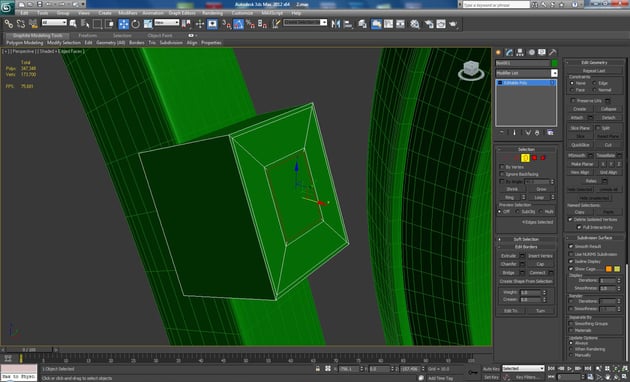Image resolution: width=630 pixels, height=382 pixels.
Task: Click the Pin Stack icon under modifier stack
Action: pos(502,133)
